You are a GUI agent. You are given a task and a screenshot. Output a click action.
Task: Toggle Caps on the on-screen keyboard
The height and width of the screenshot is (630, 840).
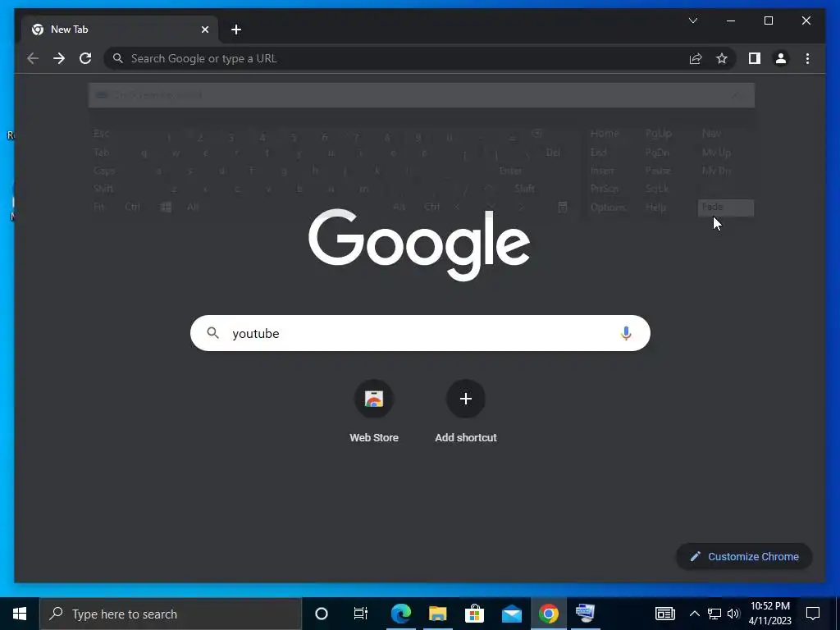pos(104,171)
